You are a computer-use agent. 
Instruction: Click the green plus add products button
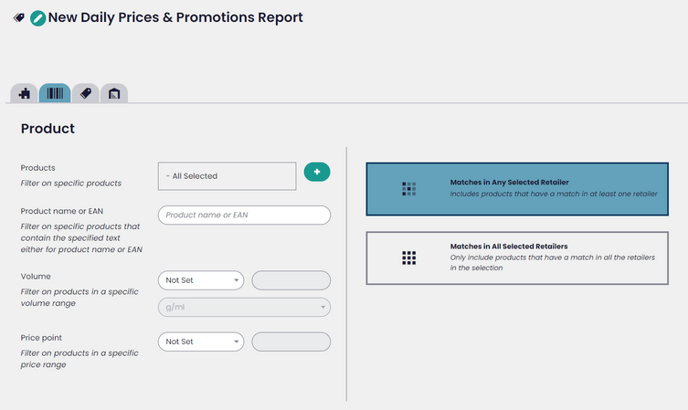point(317,172)
